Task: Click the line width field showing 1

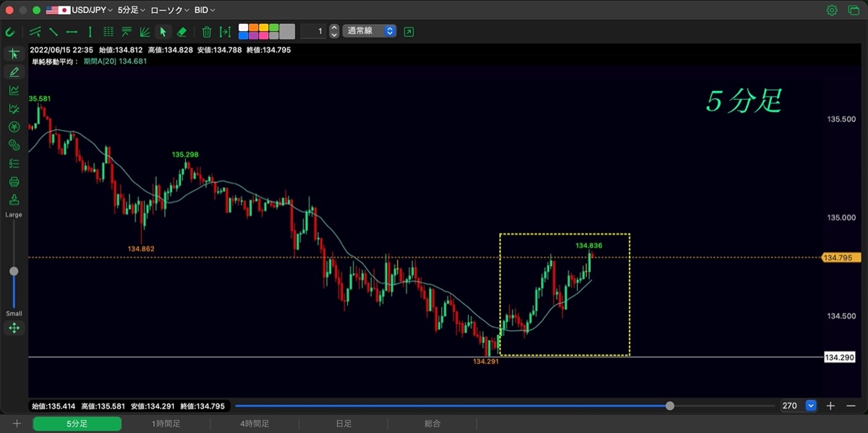Action: pyautogui.click(x=313, y=32)
